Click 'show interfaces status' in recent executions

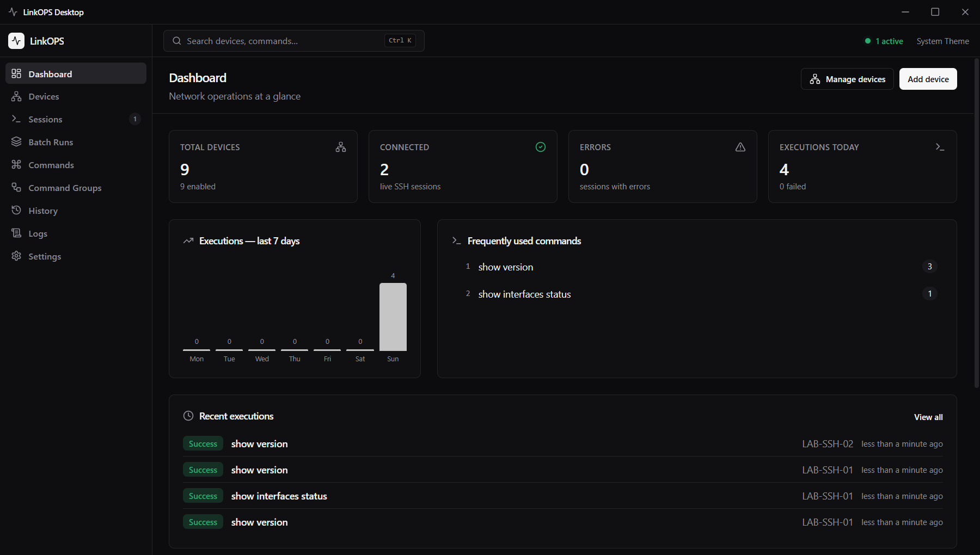pyautogui.click(x=279, y=496)
